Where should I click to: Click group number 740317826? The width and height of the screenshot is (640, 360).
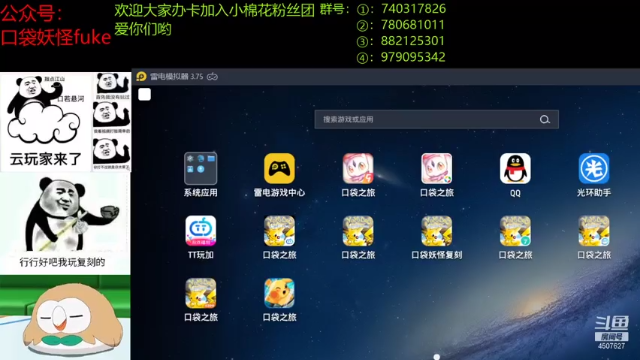413,9
